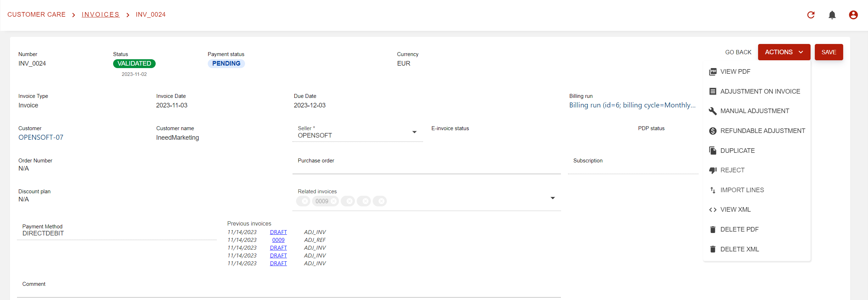Click the Refundable Adjustment dollar icon
This screenshot has height=300, width=868.
[713, 131]
